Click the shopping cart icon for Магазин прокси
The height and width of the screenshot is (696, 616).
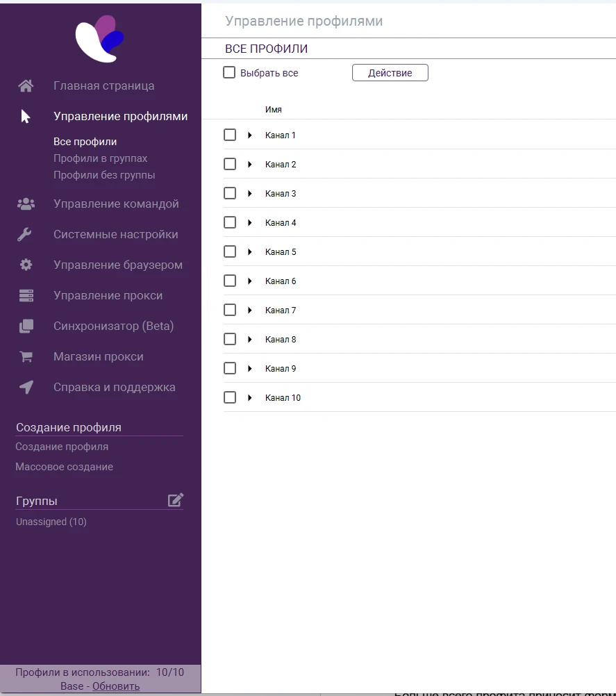coord(26,356)
